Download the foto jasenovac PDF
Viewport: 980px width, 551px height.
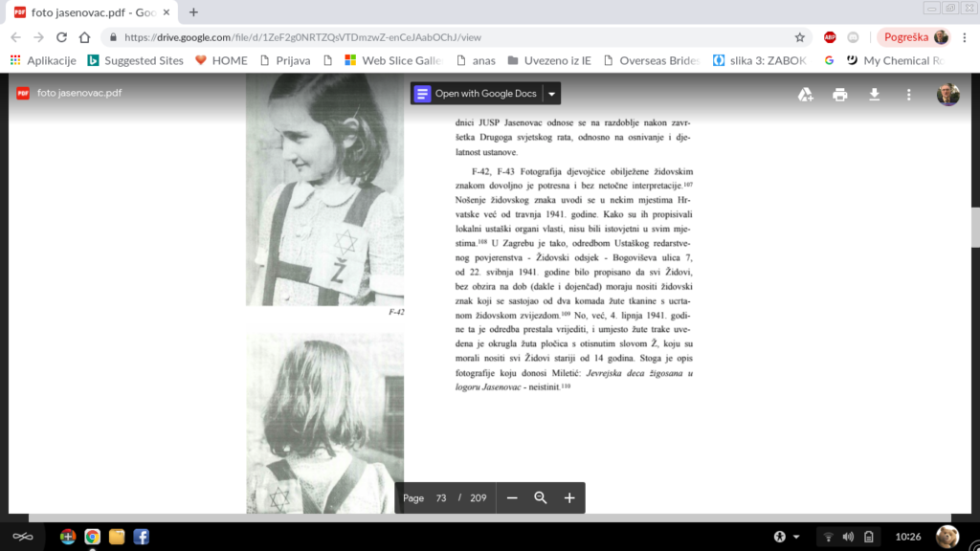874,94
